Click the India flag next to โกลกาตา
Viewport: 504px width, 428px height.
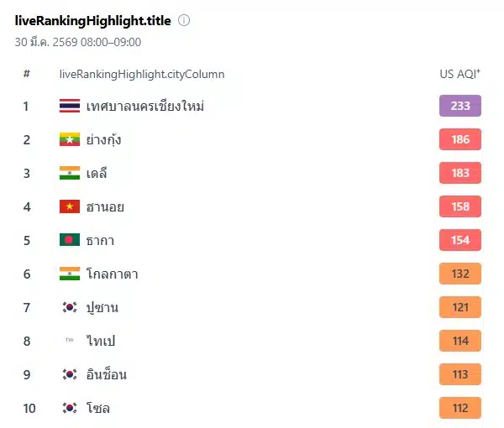click(70, 274)
